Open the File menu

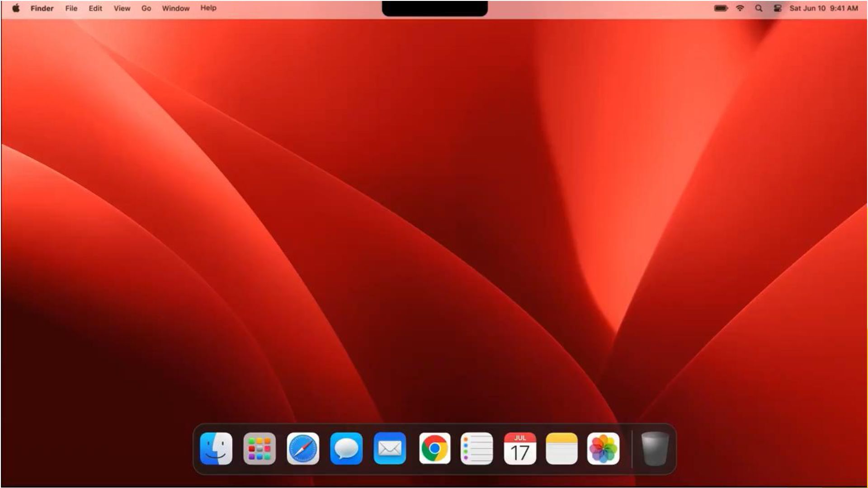[71, 8]
